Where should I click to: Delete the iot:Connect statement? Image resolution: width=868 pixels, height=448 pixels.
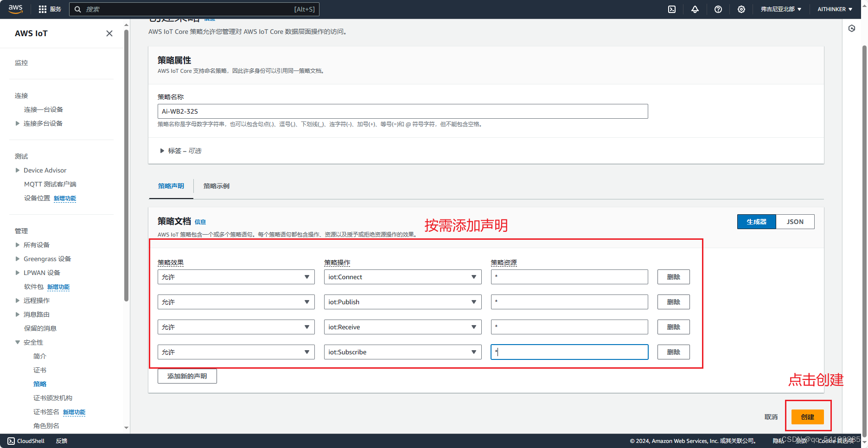click(x=673, y=277)
